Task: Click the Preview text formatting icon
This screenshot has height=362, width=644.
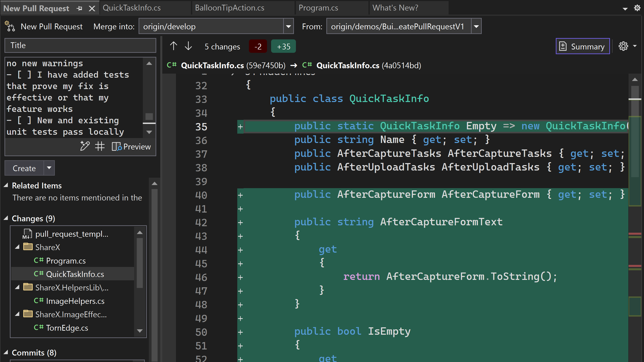Action: click(x=117, y=146)
